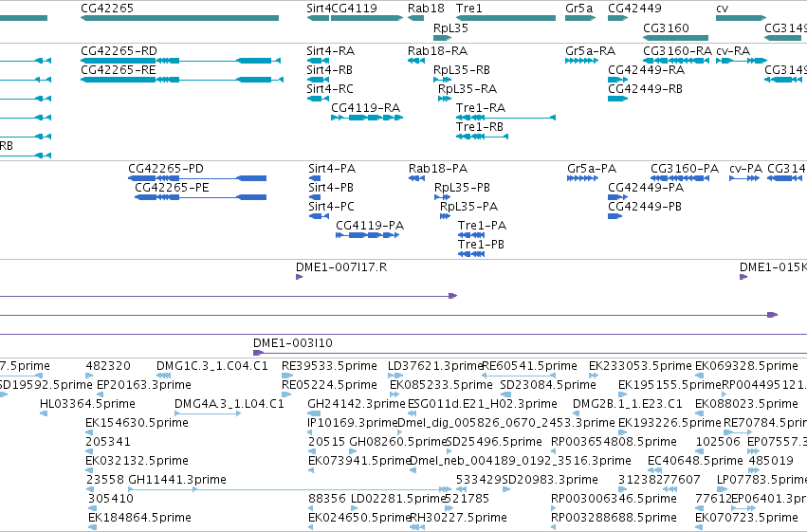The image size is (807, 532).
Task: Click EST EC40648.5prime
Action: coord(654,470)
